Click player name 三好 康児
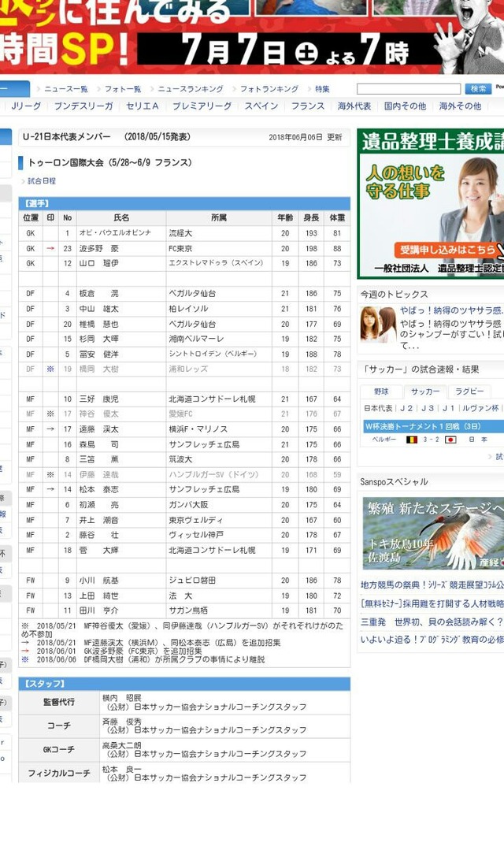This screenshot has height=861, width=504. pyautogui.click(x=98, y=399)
